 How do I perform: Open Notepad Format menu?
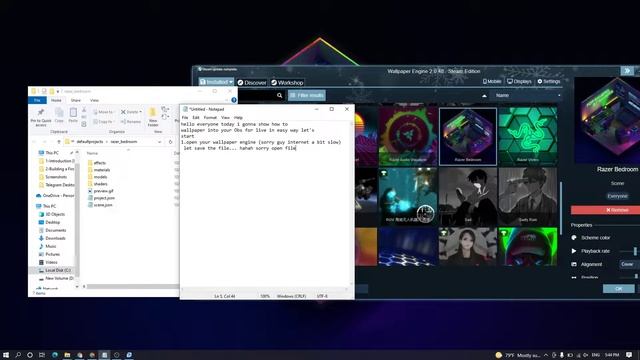[x=210, y=118]
